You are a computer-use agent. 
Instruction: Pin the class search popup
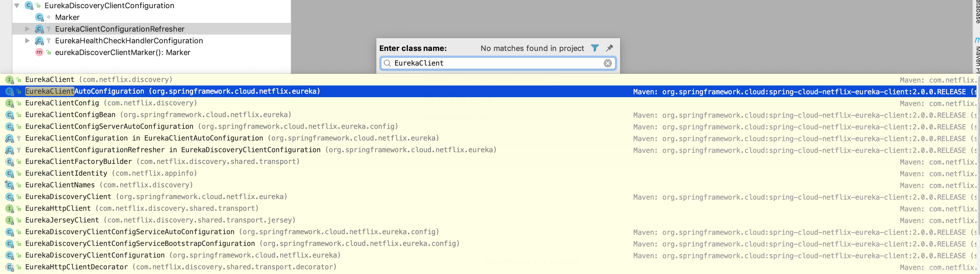click(x=610, y=48)
